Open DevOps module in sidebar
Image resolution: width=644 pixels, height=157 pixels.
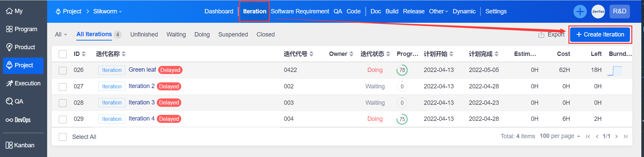pyautogui.click(x=18, y=120)
